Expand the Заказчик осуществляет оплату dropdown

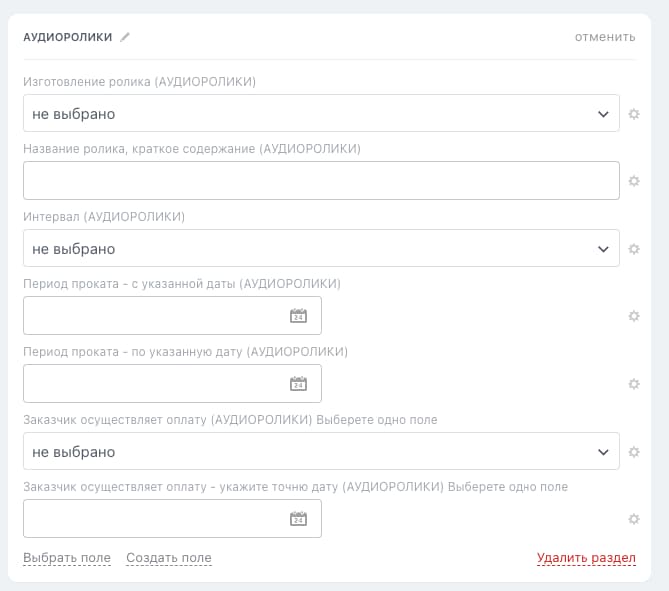click(x=321, y=452)
